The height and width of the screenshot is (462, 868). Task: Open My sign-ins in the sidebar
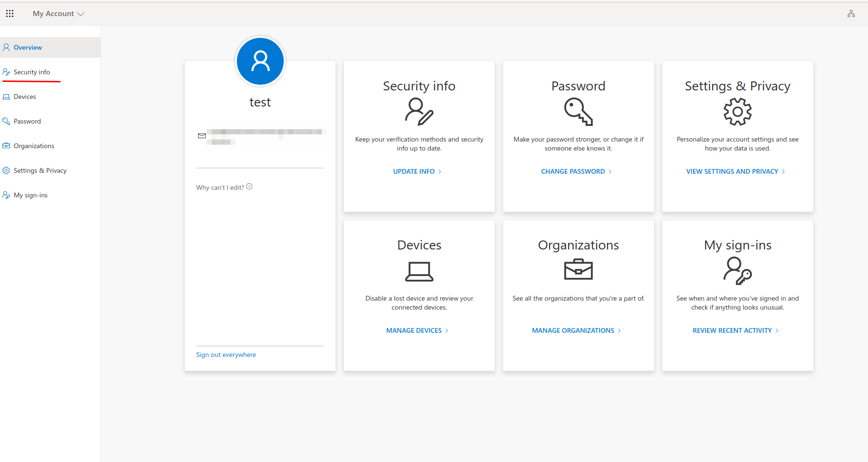30,195
